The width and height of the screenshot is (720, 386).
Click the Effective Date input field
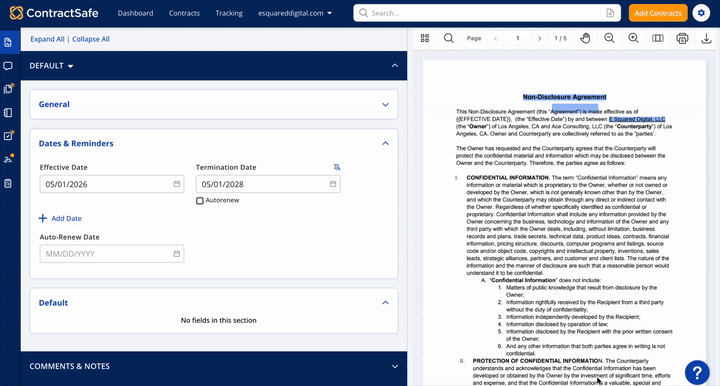coord(112,184)
